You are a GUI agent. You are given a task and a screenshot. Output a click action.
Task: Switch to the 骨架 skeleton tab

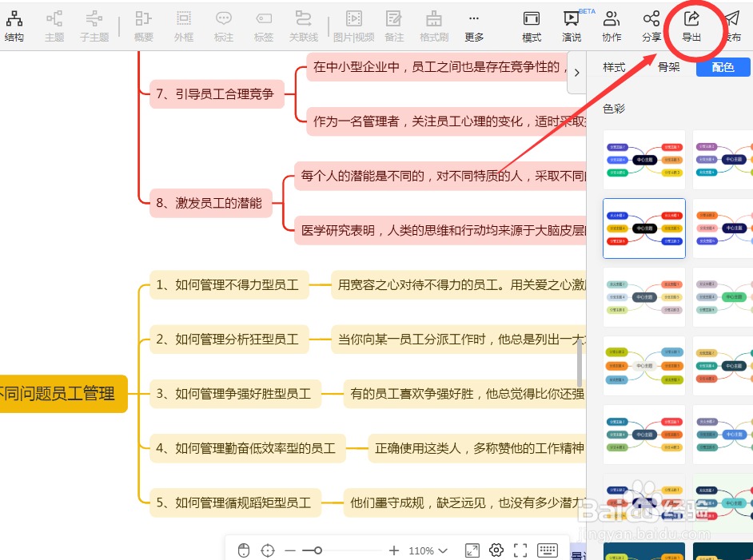pyautogui.click(x=669, y=67)
